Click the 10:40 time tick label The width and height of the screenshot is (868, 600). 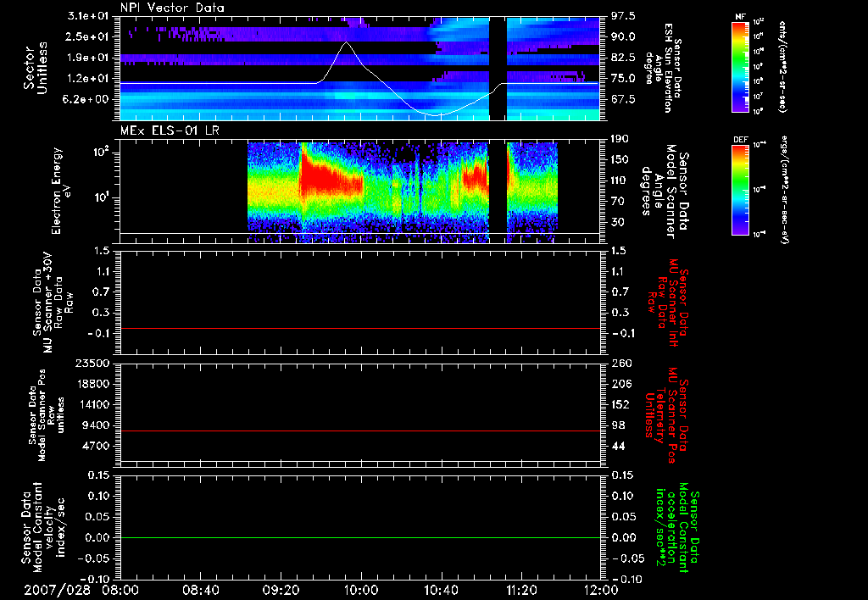tap(441, 590)
